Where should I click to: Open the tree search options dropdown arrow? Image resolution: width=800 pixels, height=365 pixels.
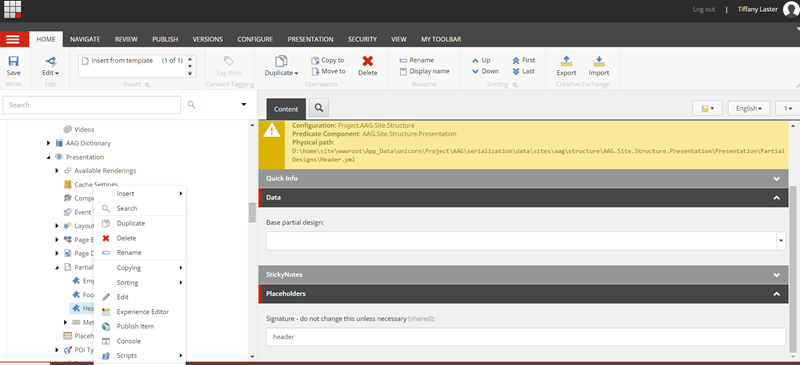(244, 105)
